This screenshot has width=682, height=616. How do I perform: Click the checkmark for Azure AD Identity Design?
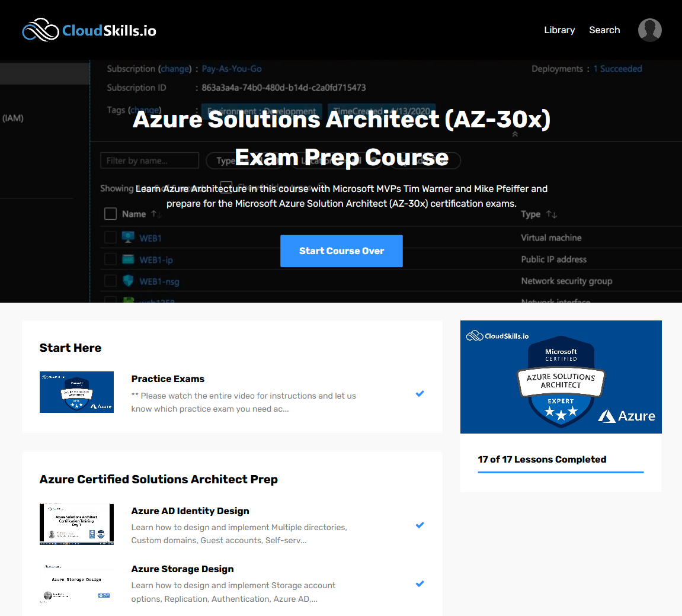(x=420, y=525)
